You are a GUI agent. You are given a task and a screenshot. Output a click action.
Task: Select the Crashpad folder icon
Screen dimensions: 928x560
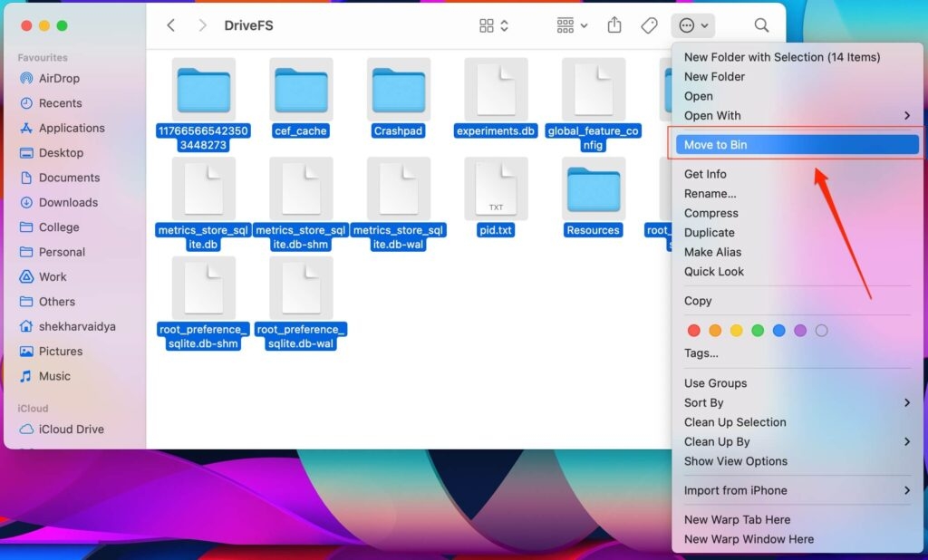pyautogui.click(x=399, y=90)
